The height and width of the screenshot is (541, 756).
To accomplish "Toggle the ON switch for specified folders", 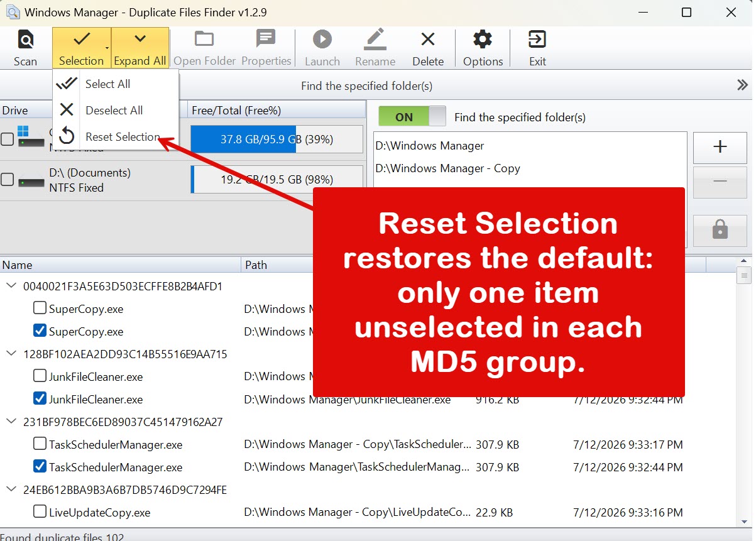I will click(412, 117).
